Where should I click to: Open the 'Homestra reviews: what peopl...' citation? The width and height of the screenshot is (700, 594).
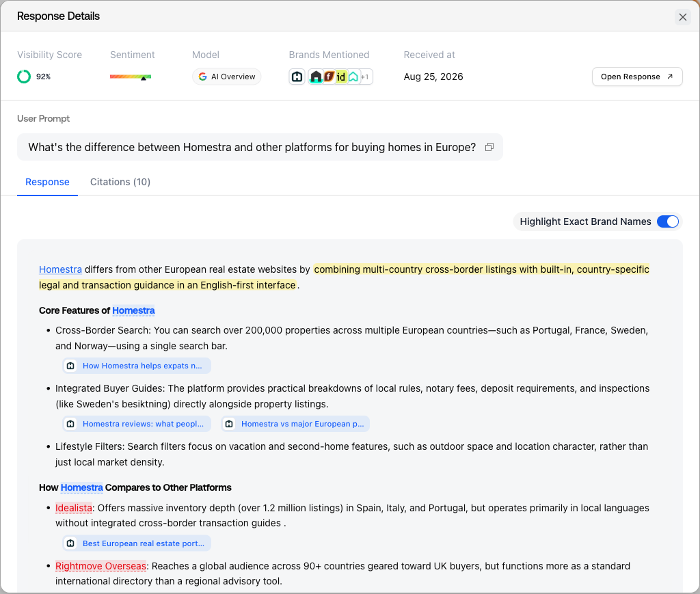click(137, 424)
